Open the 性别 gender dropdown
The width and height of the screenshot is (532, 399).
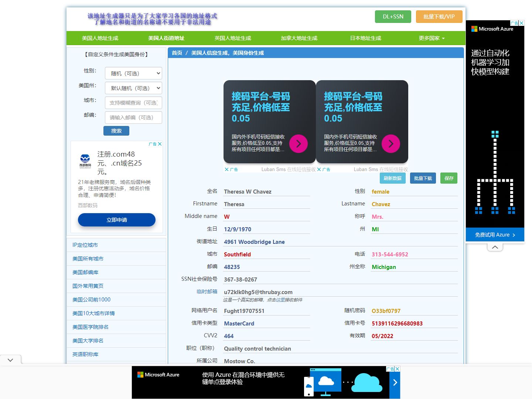coord(133,73)
